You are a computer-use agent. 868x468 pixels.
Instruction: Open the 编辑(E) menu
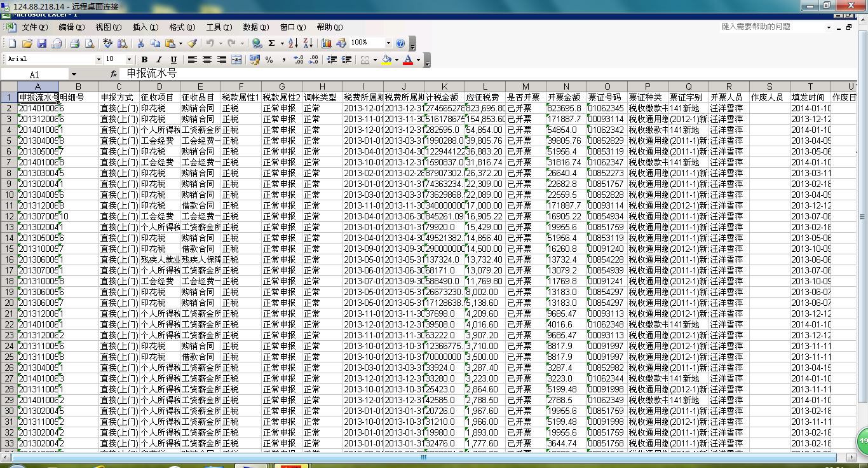click(x=72, y=27)
